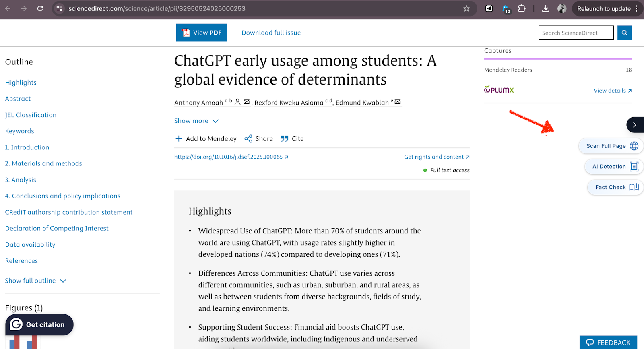Click the Share icon under the authors
The width and height of the screenshot is (644, 349).
pos(248,139)
